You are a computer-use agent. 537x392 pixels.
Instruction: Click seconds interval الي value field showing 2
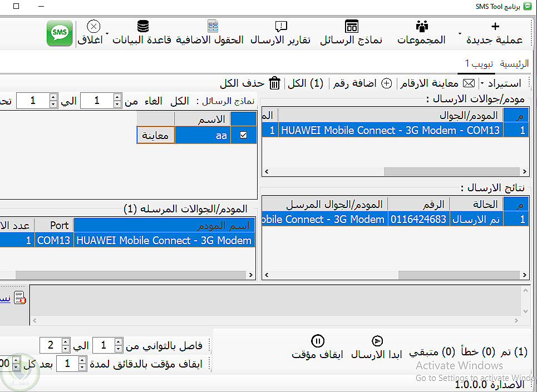[51, 345]
